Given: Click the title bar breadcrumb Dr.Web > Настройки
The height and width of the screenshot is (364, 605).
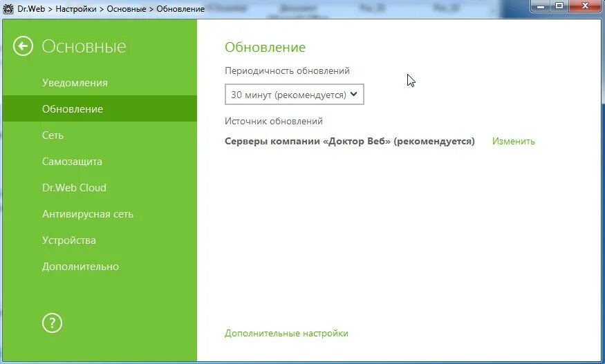Looking at the screenshot, I should click(57, 9).
